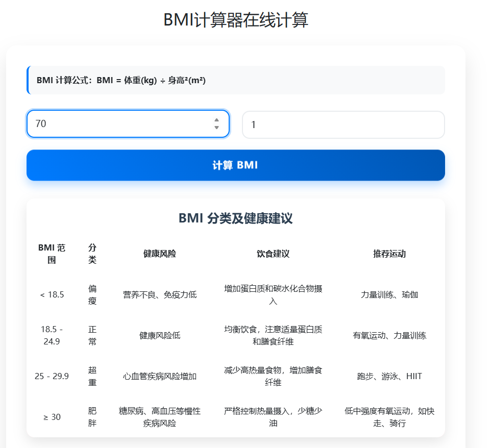Click the weight input field showing 70
Screen dimensions: 491x448
tap(128, 123)
